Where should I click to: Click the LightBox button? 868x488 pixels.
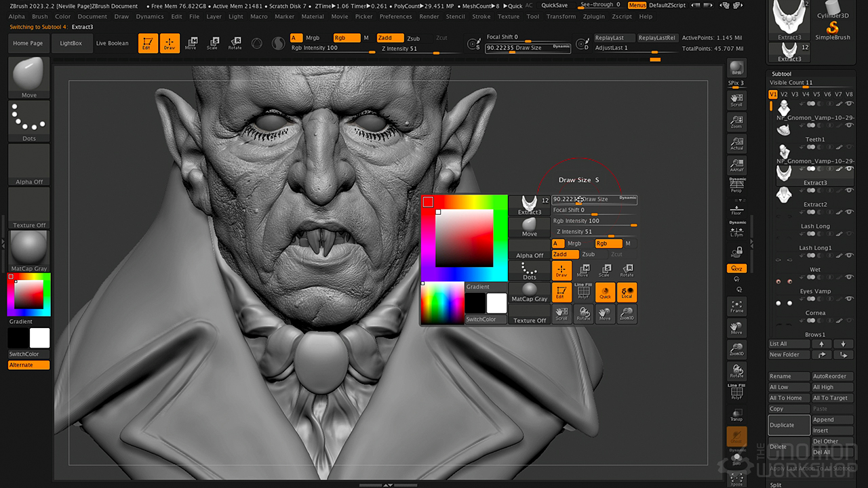click(71, 43)
